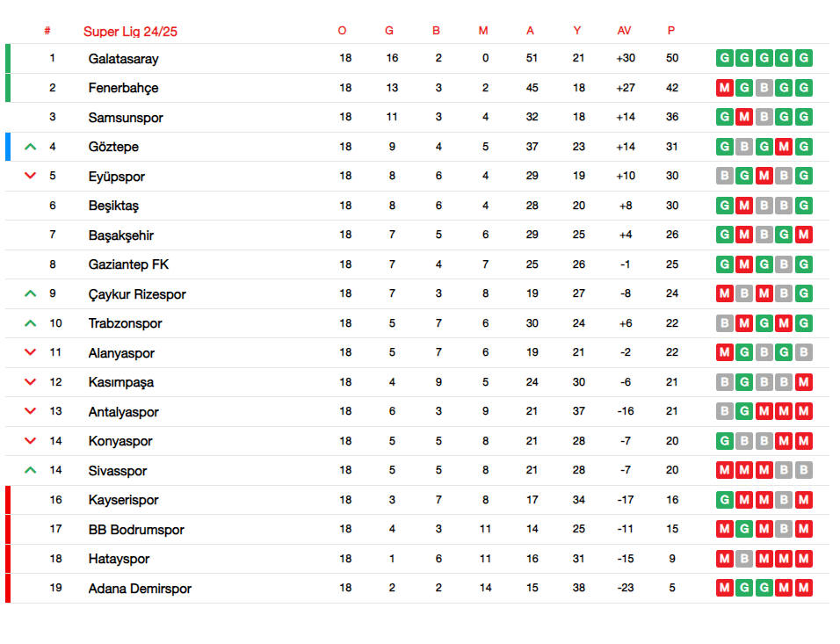Sort by the AV goal difference column

(624, 31)
